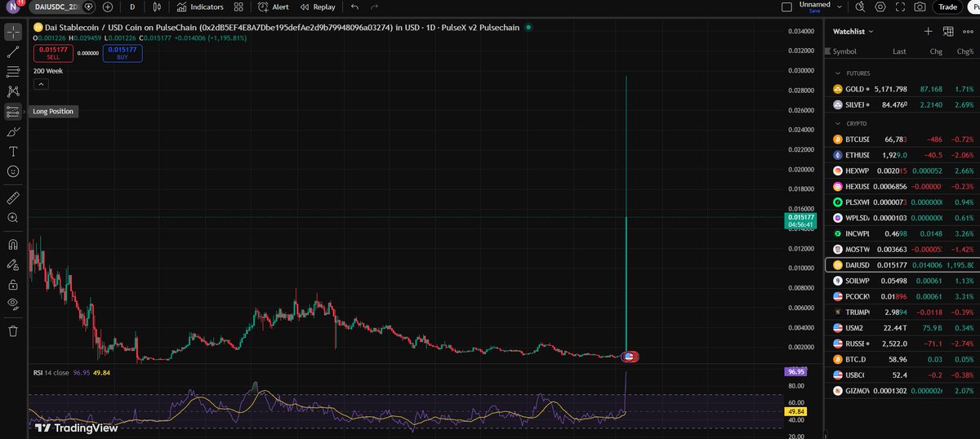Open the candlestick chart style menu
The height and width of the screenshot is (439, 980).
pos(155,7)
